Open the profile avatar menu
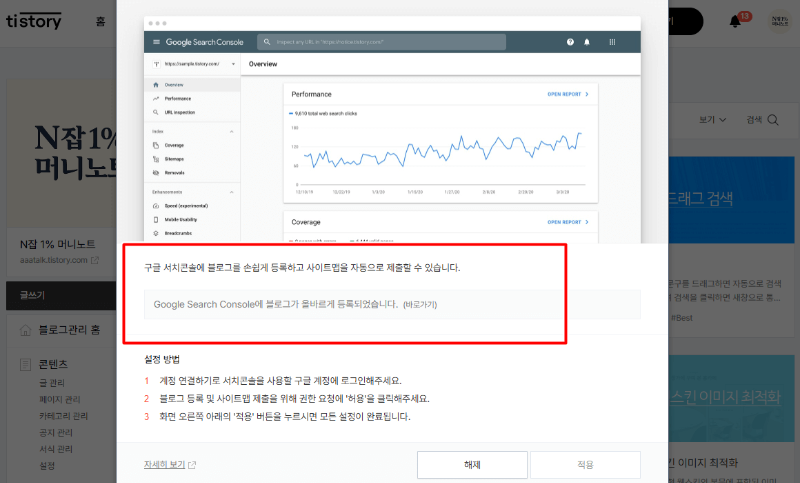This screenshot has width=800, height=483. tap(780, 21)
